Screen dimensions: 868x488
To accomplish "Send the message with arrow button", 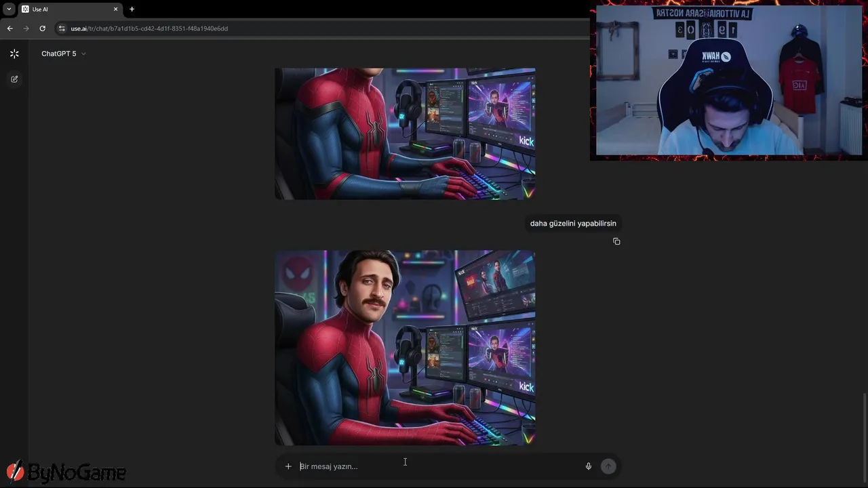I will coord(608,466).
